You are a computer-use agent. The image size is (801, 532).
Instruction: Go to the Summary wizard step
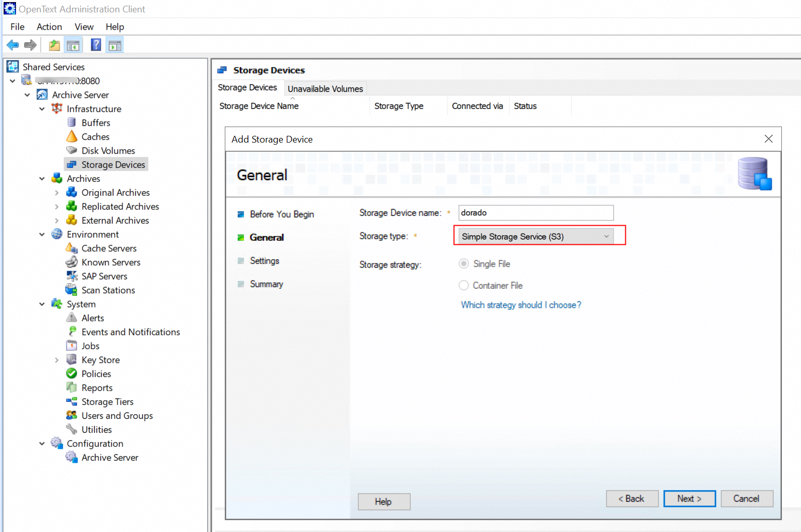(267, 284)
